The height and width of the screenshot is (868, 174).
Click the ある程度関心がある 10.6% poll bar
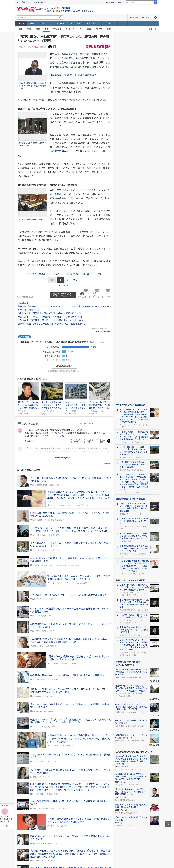pyautogui.click(x=64, y=351)
